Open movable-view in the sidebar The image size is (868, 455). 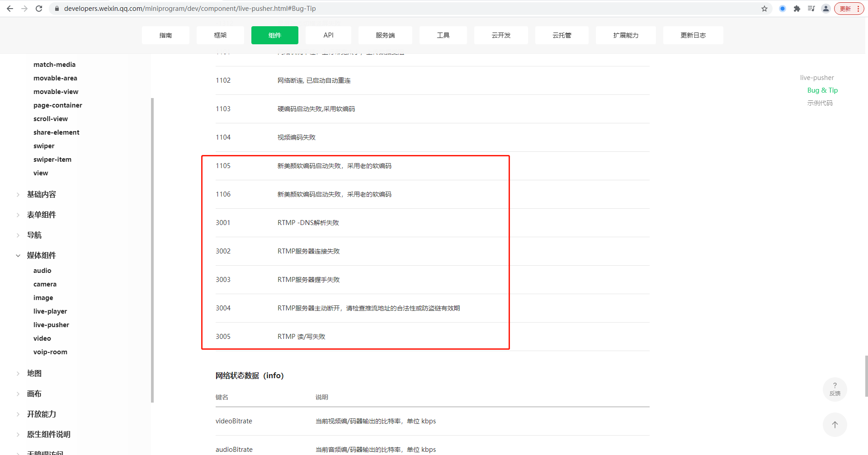[56, 92]
